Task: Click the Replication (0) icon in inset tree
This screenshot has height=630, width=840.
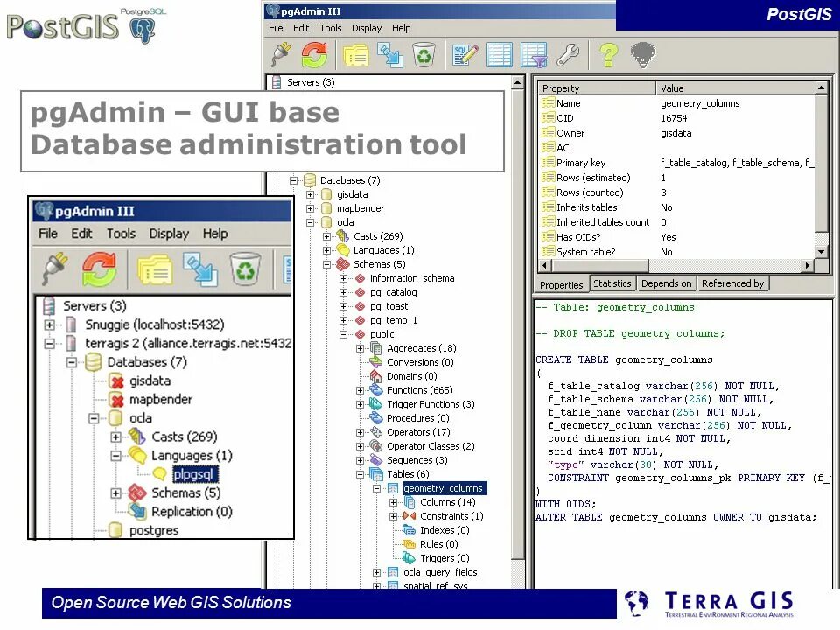Action: (x=137, y=512)
